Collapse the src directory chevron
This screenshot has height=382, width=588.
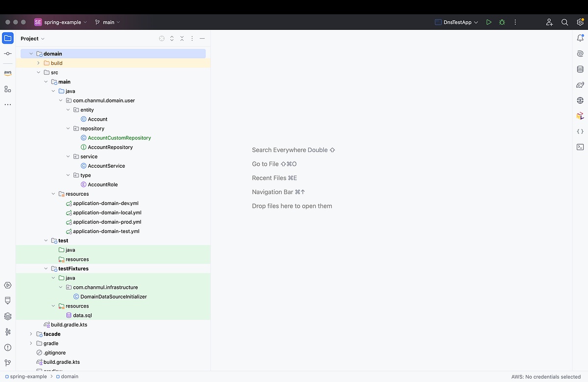point(38,72)
